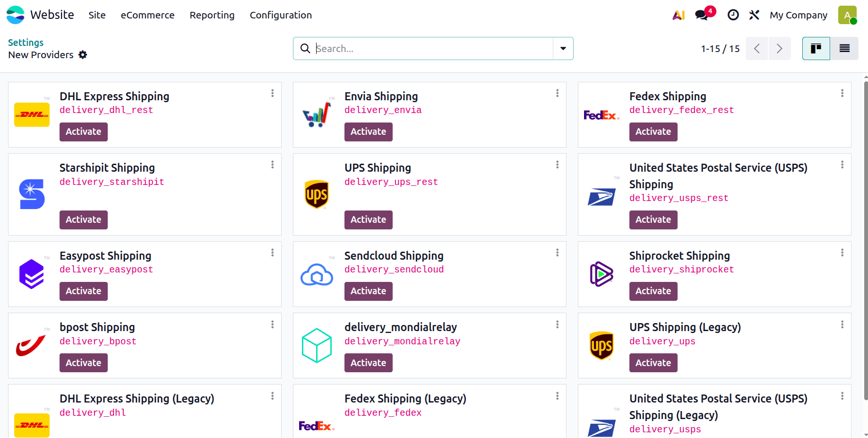
Task: Click the Envia Shipping cart logo
Action: 317,114
